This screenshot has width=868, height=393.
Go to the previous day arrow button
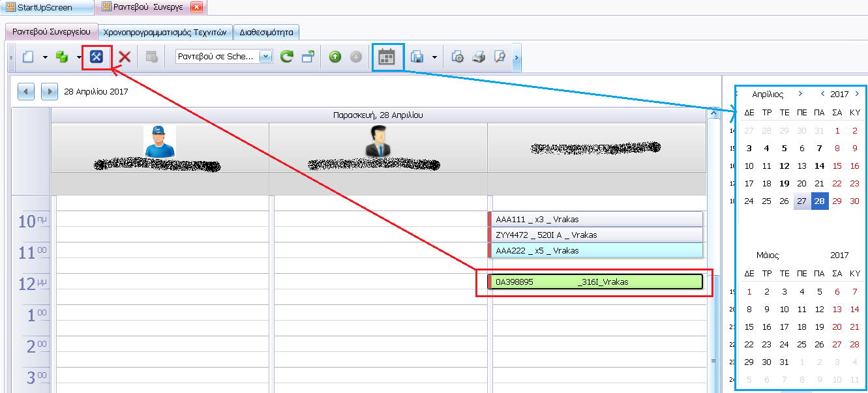pos(26,91)
